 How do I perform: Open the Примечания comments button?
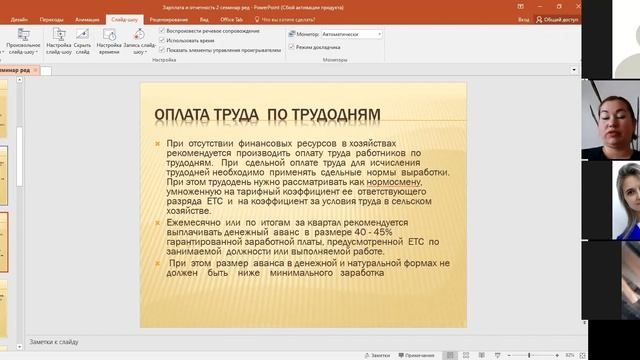click(x=416, y=356)
